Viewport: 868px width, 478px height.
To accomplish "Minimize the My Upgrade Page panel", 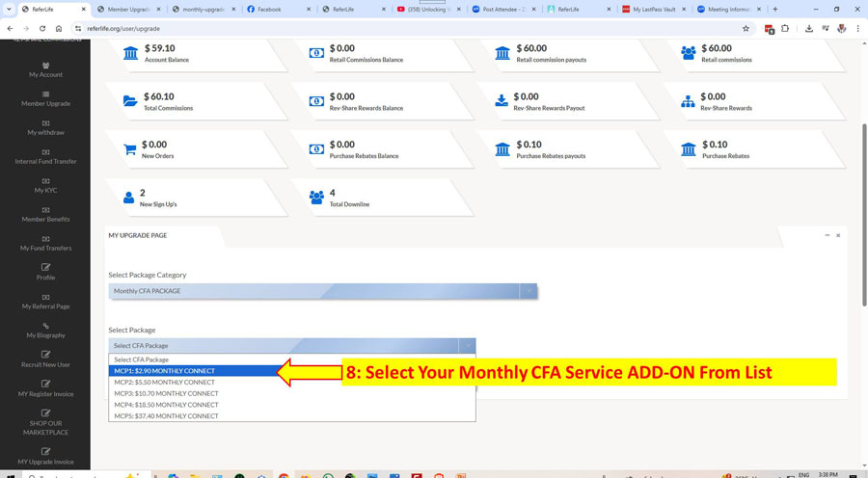I will 827,235.
